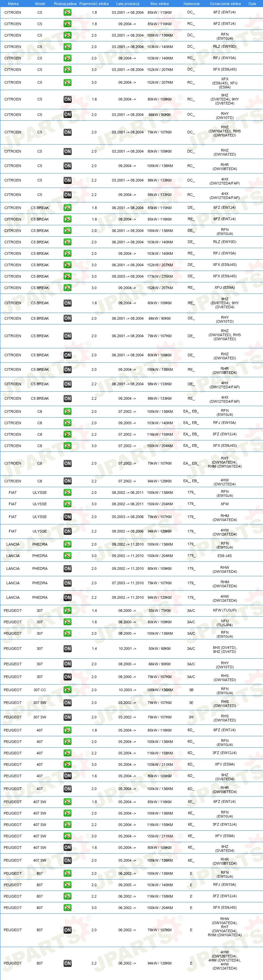
Task: Click the 'XFW' engine code cell
Action: (225, 504)
